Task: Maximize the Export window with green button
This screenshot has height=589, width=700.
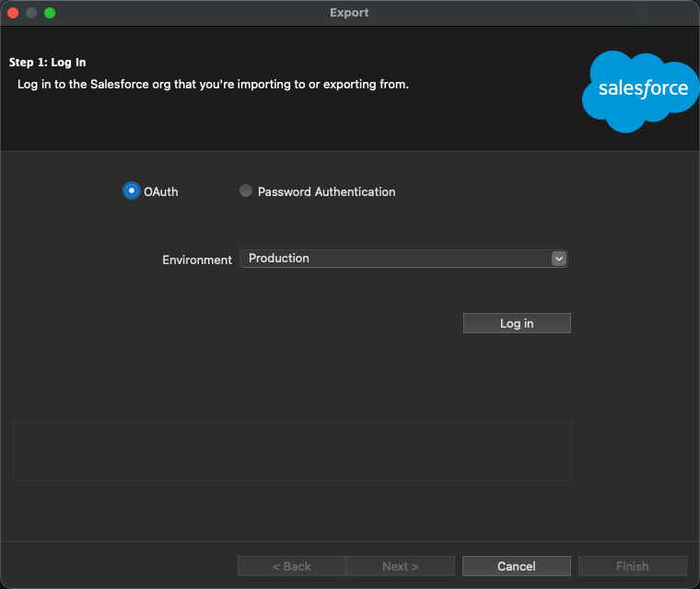Action: pyautogui.click(x=50, y=13)
